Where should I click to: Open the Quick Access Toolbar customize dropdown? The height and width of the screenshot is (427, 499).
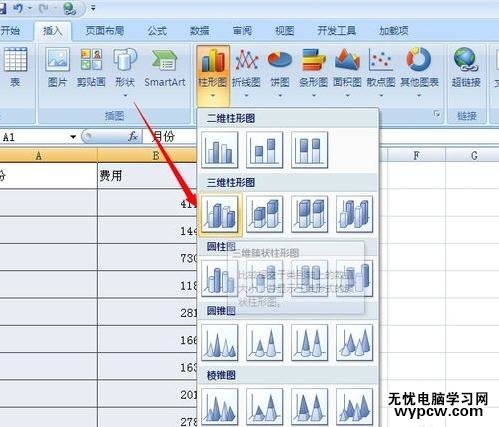(93, 8)
